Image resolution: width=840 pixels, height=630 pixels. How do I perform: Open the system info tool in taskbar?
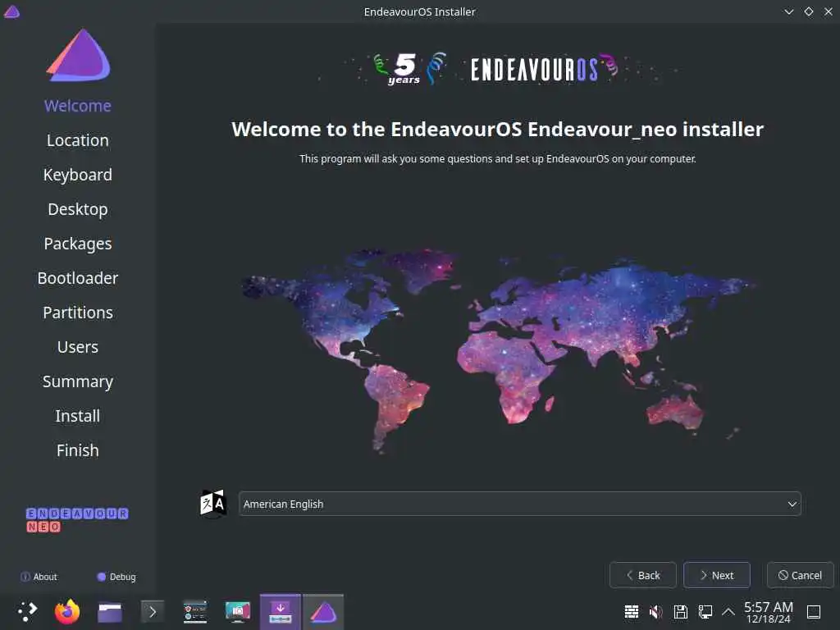point(195,611)
